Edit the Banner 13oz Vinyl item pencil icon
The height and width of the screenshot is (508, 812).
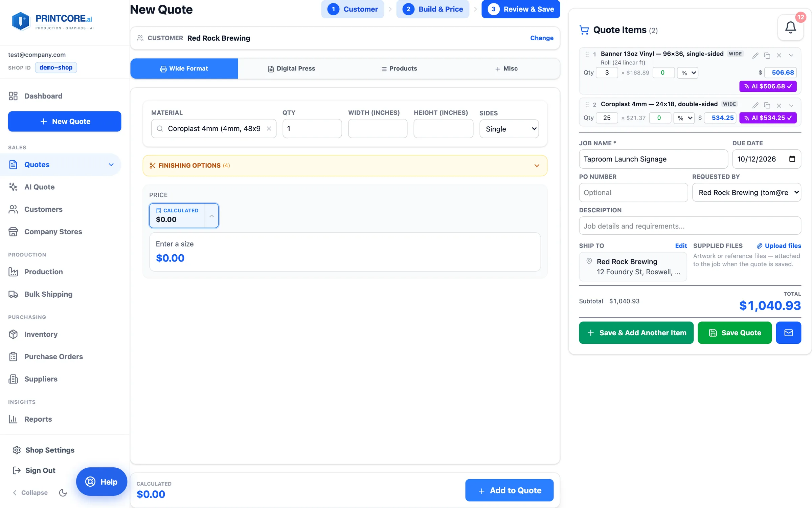[x=755, y=56]
